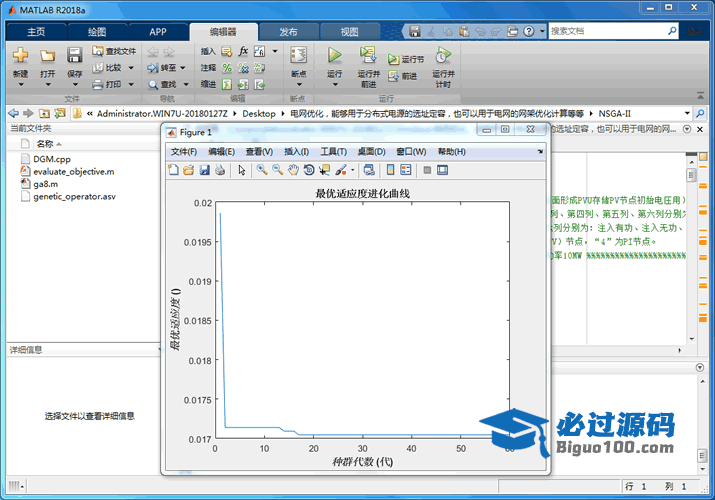Select the edit plot arrow tool

242,170
